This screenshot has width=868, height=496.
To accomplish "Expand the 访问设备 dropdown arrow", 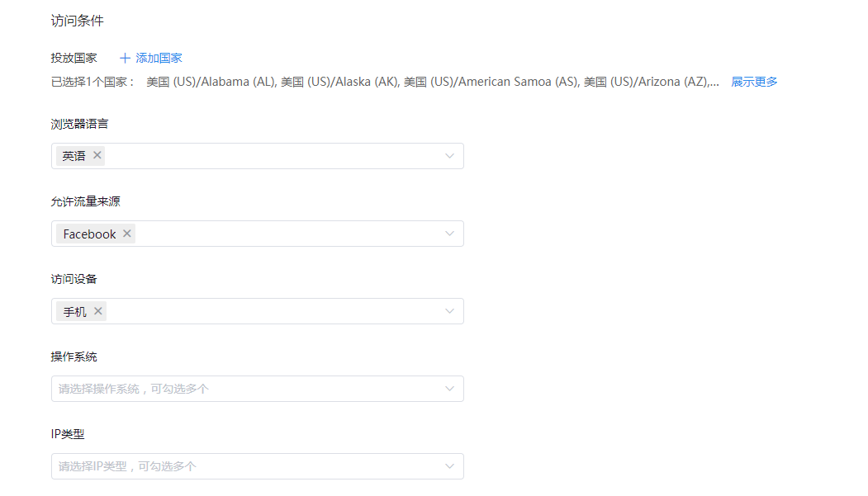I will [449, 311].
